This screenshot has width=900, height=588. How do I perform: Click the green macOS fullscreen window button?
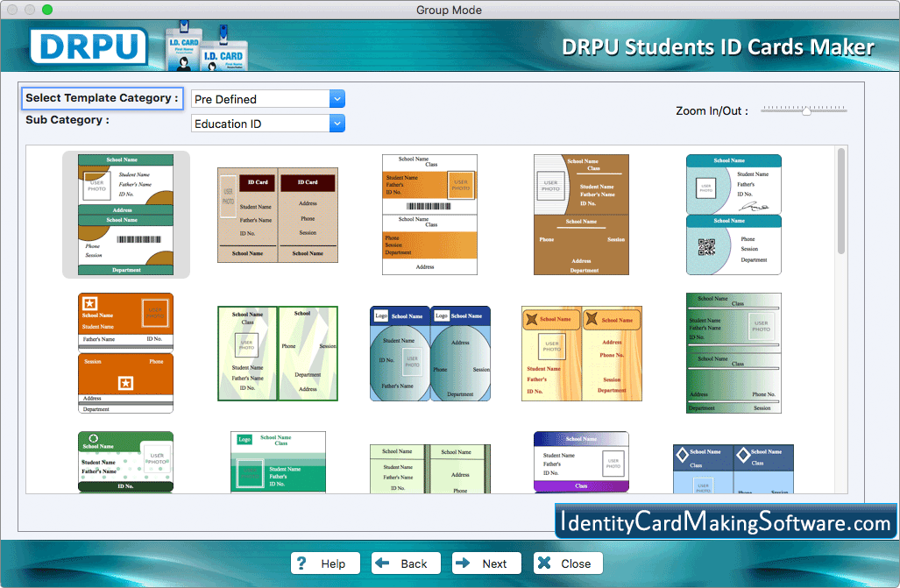(47, 10)
